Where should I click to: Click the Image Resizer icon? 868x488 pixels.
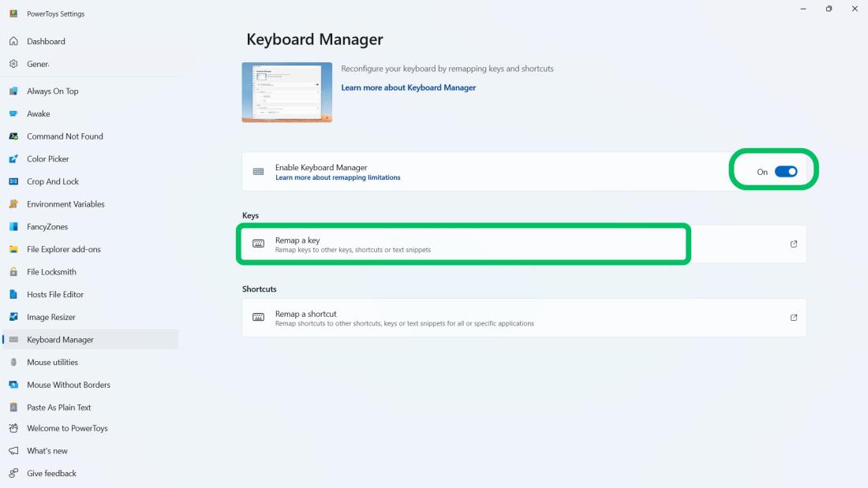pos(14,317)
